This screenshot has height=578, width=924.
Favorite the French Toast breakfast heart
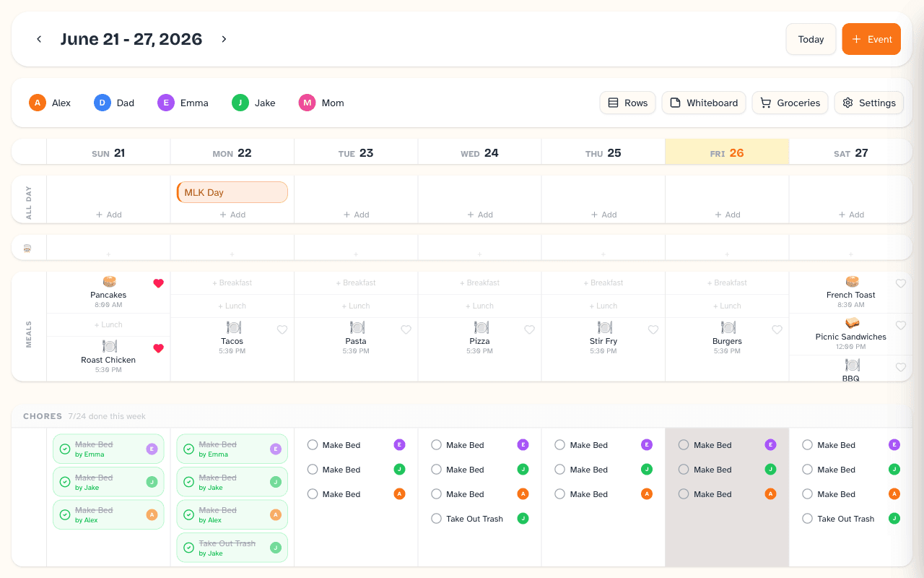pos(901,284)
